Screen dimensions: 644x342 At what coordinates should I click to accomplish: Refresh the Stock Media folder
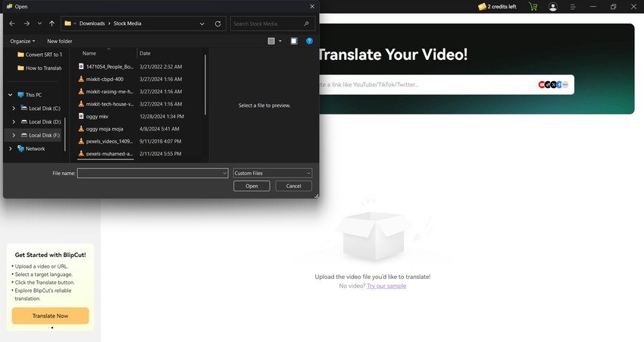click(x=217, y=24)
